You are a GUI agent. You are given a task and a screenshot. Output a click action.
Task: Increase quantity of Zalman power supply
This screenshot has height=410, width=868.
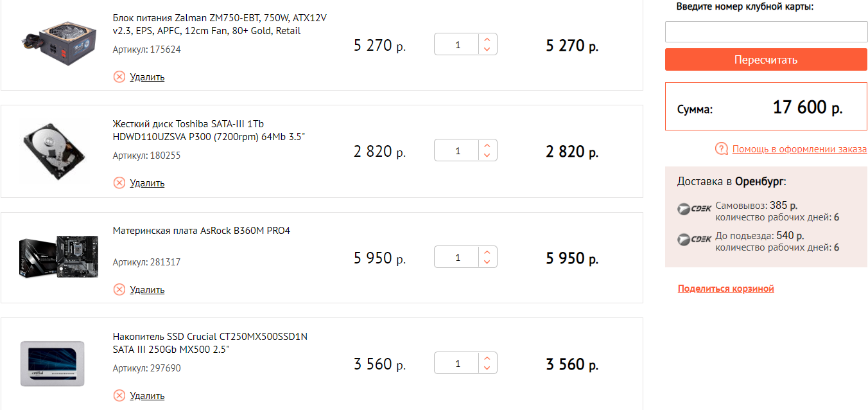tap(487, 40)
